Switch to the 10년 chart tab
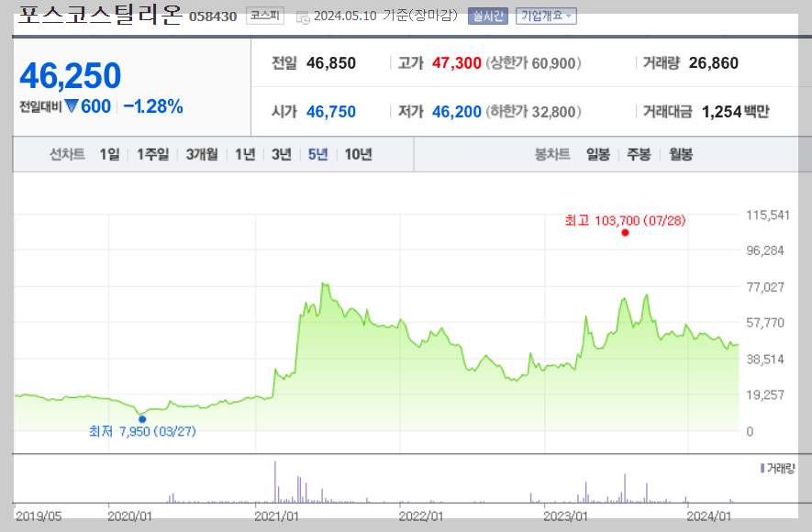Viewport: 812px width, 532px height. pyautogui.click(x=357, y=154)
